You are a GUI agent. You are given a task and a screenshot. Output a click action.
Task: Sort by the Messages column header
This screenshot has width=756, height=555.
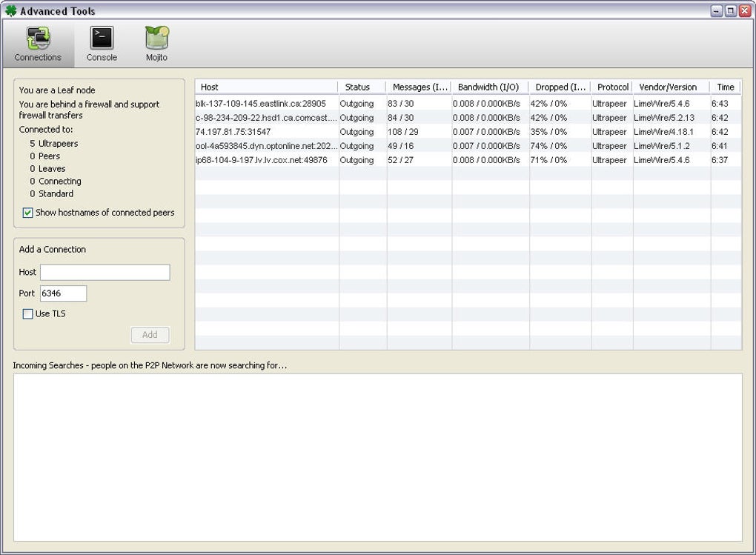pyautogui.click(x=419, y=87)
